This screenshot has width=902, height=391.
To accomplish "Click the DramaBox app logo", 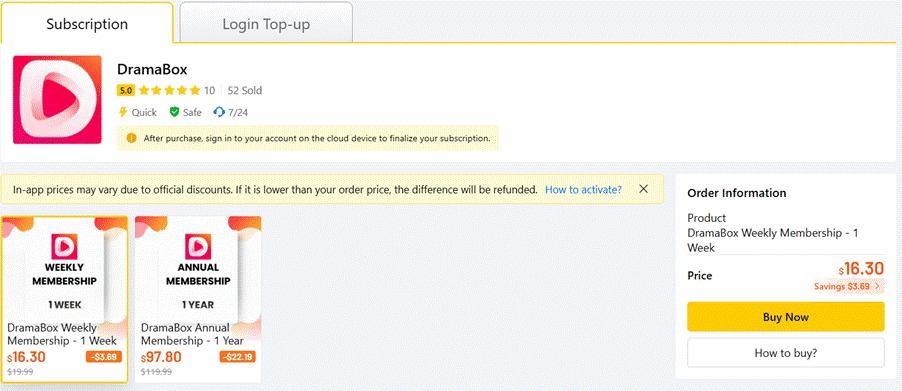I will click(x=57, y=99).
